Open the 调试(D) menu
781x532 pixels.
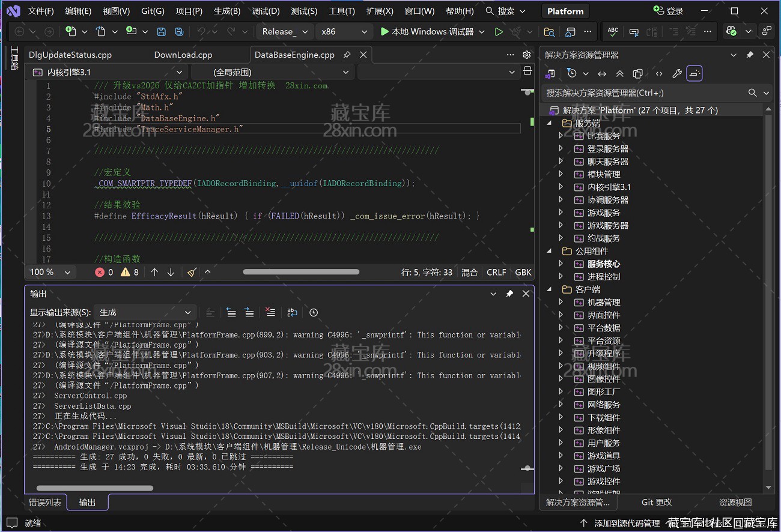click(266, 11)
